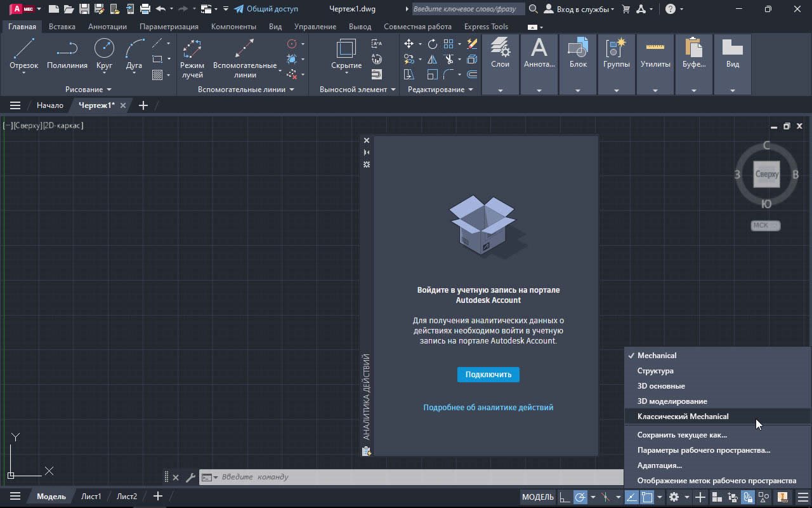Click the Open file icon
The width and height of the screenshot is (812, 508).
click(69, 9)
